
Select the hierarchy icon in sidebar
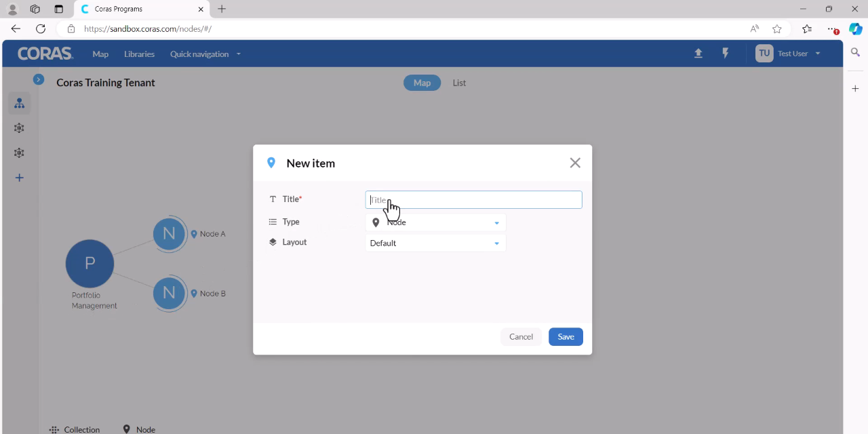point(19,103)
